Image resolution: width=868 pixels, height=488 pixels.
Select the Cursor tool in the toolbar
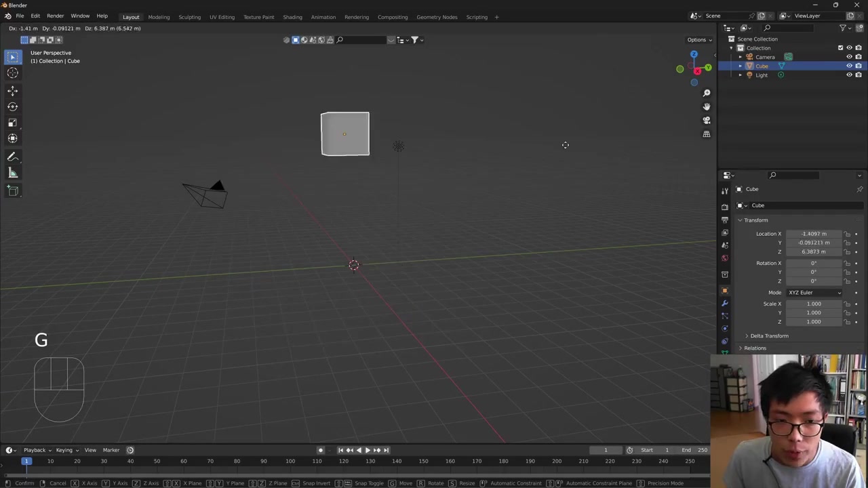click(12, 73)
